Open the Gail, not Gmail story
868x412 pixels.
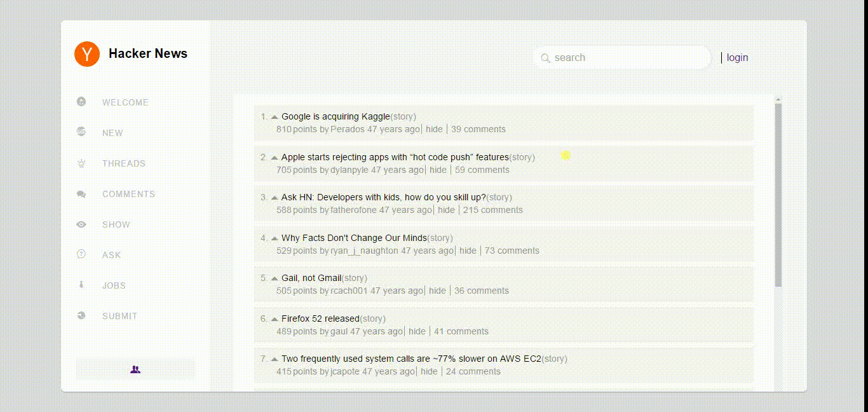coord(311,278)
